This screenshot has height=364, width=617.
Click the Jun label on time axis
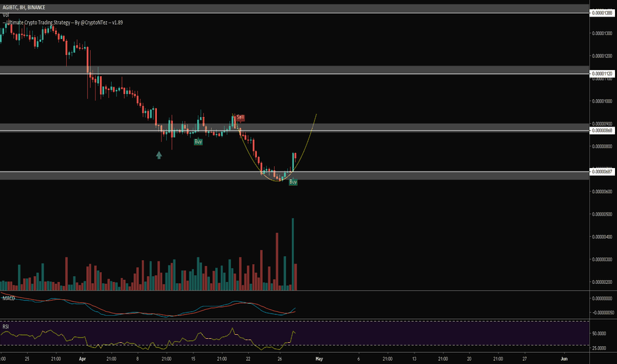(x=564, y=359)
